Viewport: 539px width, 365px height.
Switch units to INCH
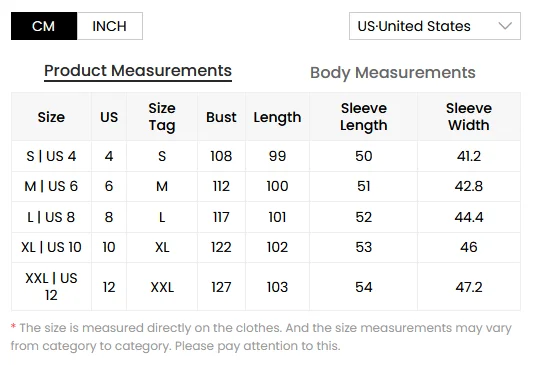[x=110, y=26]
